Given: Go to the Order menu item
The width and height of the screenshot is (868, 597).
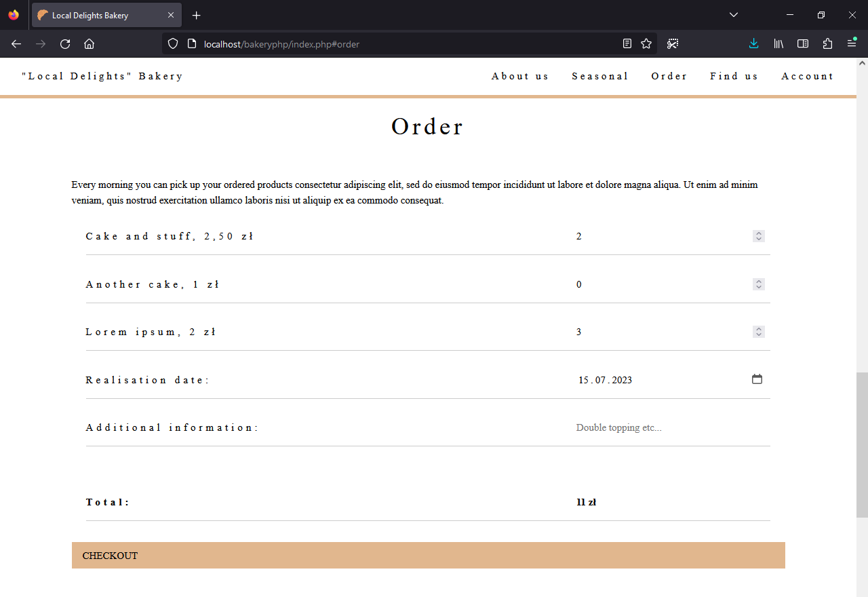Looking at the screenshot, I should click(669, 76).
